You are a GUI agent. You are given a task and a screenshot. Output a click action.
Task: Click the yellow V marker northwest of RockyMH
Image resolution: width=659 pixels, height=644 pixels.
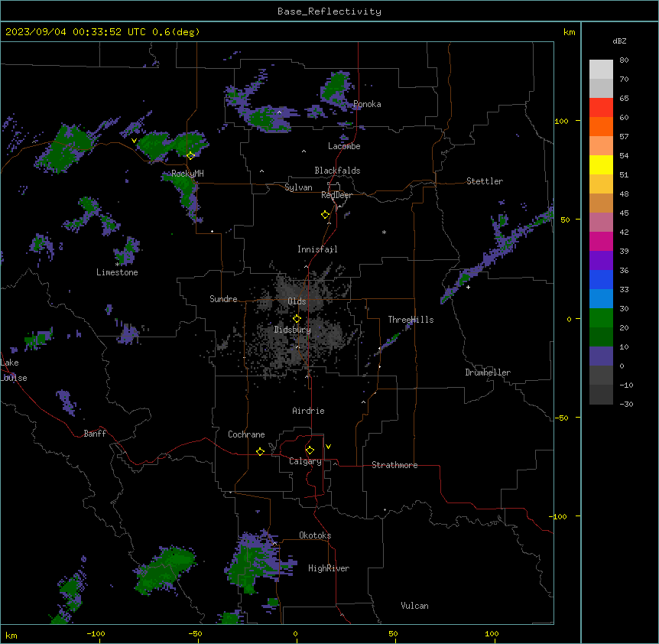pyautogui.click(x=134, y=141)
